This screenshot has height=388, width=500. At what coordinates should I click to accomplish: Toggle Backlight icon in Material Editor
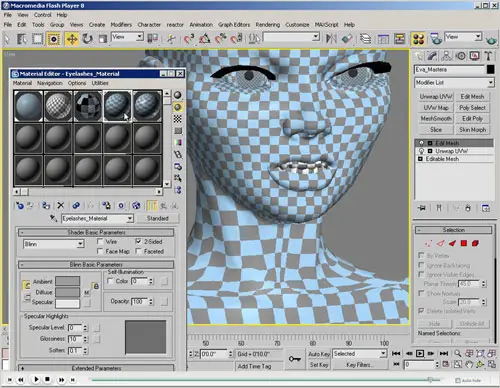[178, 107]
